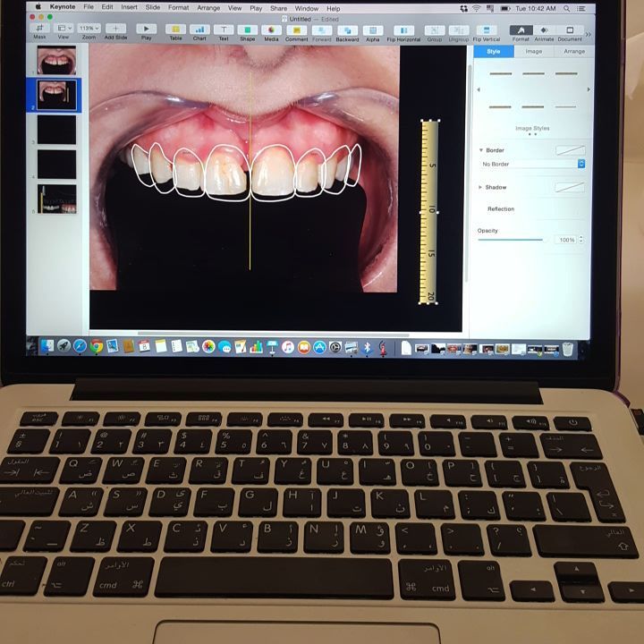The height and width of the screenshot is (644, 644).
Task: Send object Backward with toolbar icon
Action: click(x=347, y=30)
